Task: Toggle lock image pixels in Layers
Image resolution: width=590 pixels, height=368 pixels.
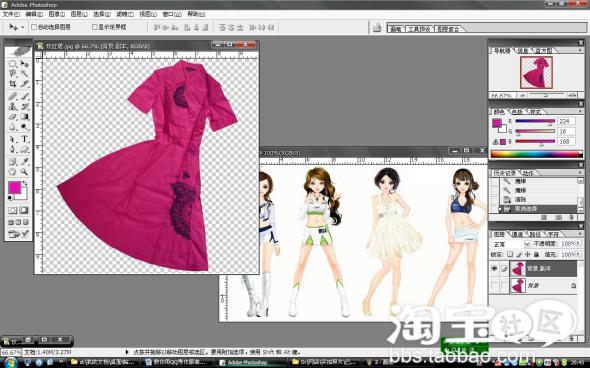Action: point(519,254)
